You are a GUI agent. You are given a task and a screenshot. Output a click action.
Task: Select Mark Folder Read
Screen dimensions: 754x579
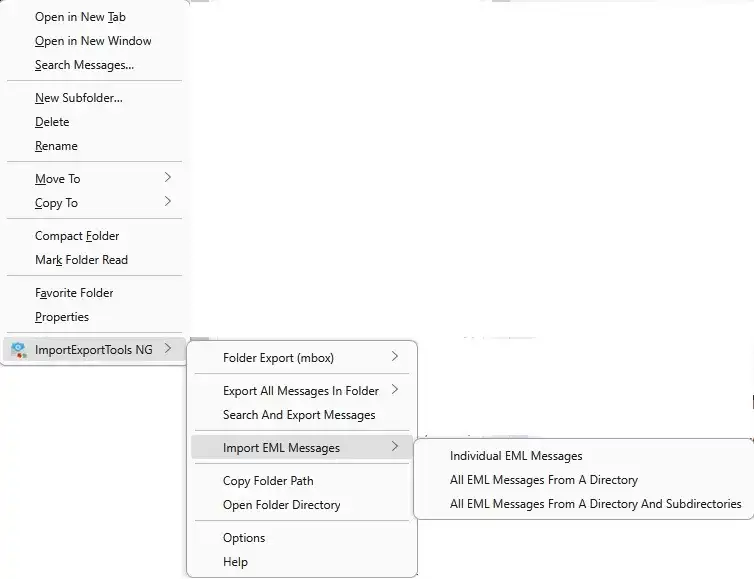click(94, 260)
